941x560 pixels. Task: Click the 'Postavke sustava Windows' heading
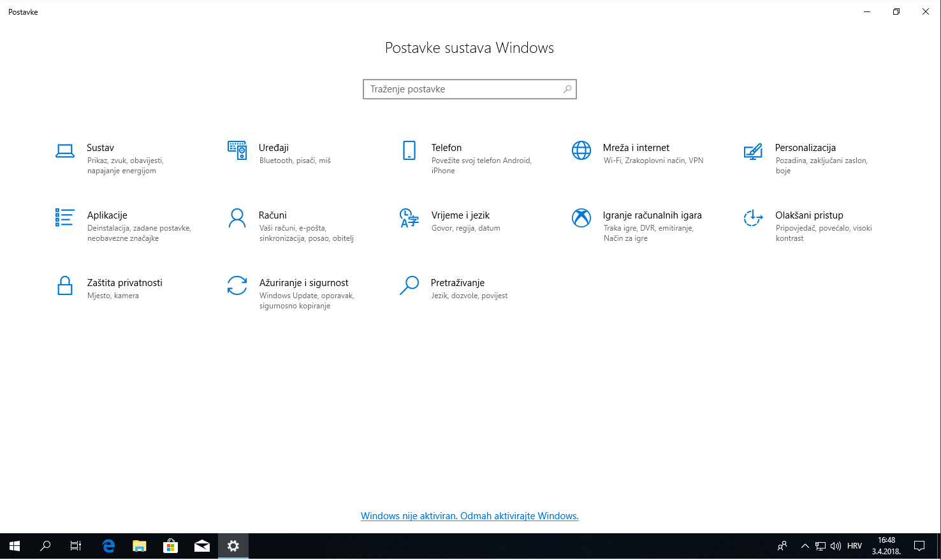(469, 48)
